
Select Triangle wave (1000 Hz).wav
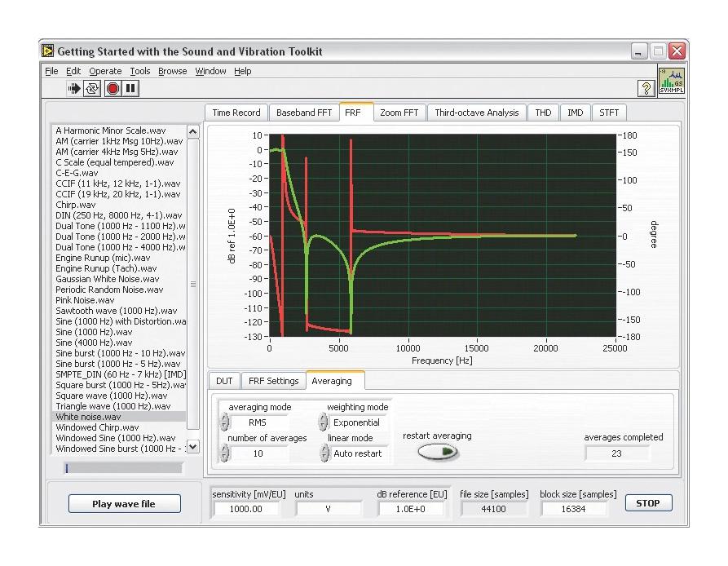click(x=120, y=406)
